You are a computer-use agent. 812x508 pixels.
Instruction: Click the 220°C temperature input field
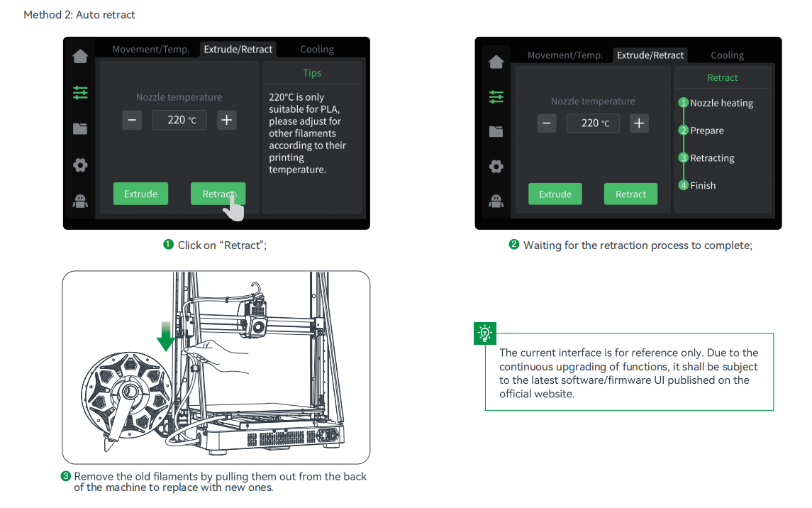coord(179,120)
